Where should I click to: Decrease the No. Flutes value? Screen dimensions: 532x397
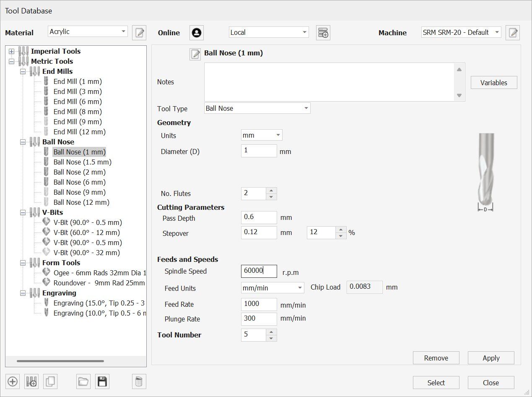pyautogui.click(x=271, y=197)
